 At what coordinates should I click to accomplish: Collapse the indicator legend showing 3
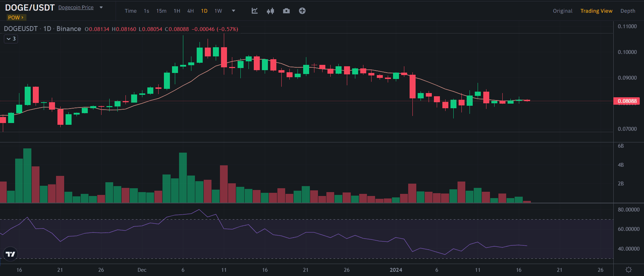(11, 39)
